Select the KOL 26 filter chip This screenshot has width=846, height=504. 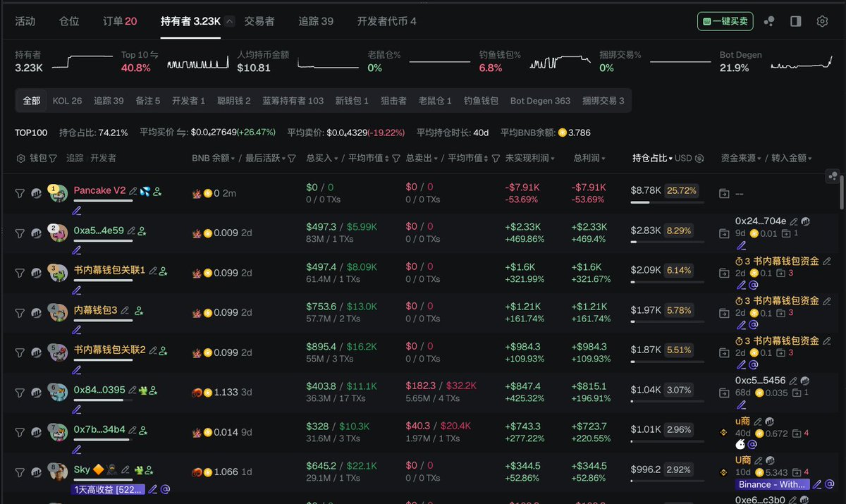coord(67,101)
